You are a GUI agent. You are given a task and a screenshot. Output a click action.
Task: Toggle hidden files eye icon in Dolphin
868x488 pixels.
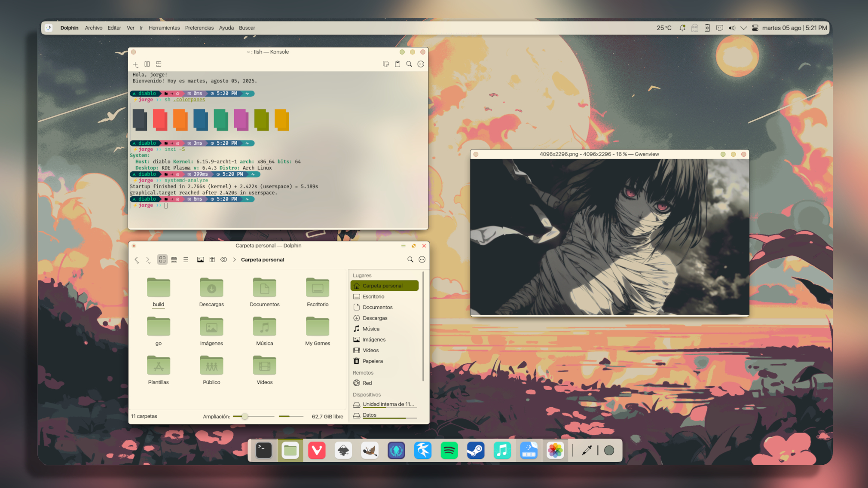(224, 259)
